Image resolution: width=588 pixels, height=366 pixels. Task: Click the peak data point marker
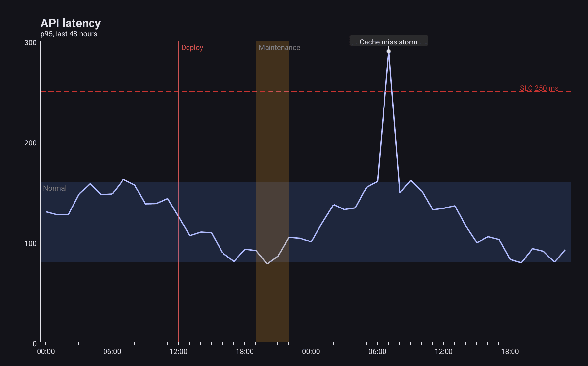point(388,51)
